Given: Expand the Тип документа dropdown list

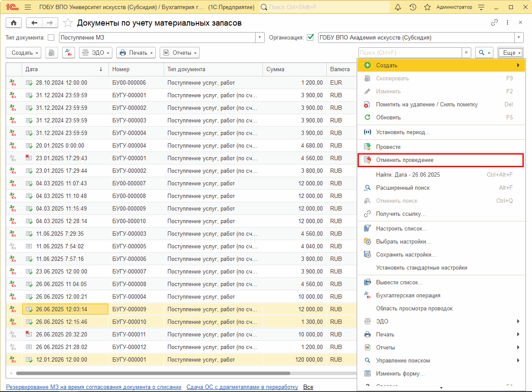Looking at the screenshot, I should click(x=260, y=38).
